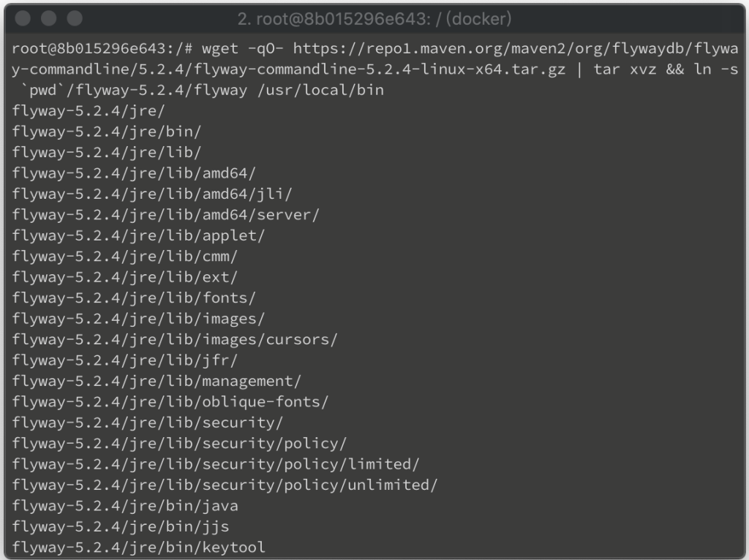Viewport: 749px width, 560px height.
Task: Click the security/policy/unlimited/ line
Action: click(x=225, y=485)
